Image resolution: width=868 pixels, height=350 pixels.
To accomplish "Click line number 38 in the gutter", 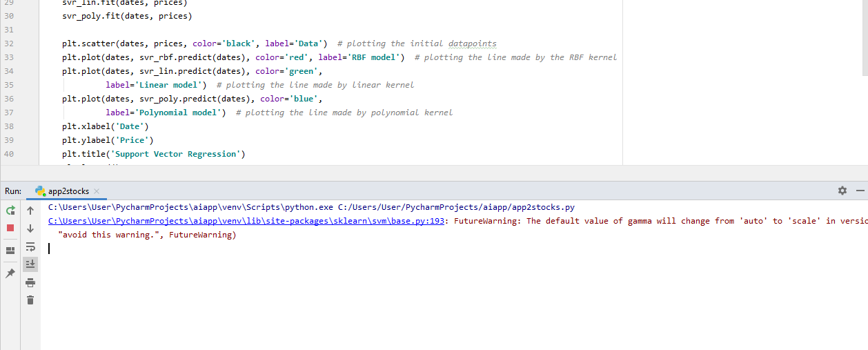I will [x=8, y=126].
